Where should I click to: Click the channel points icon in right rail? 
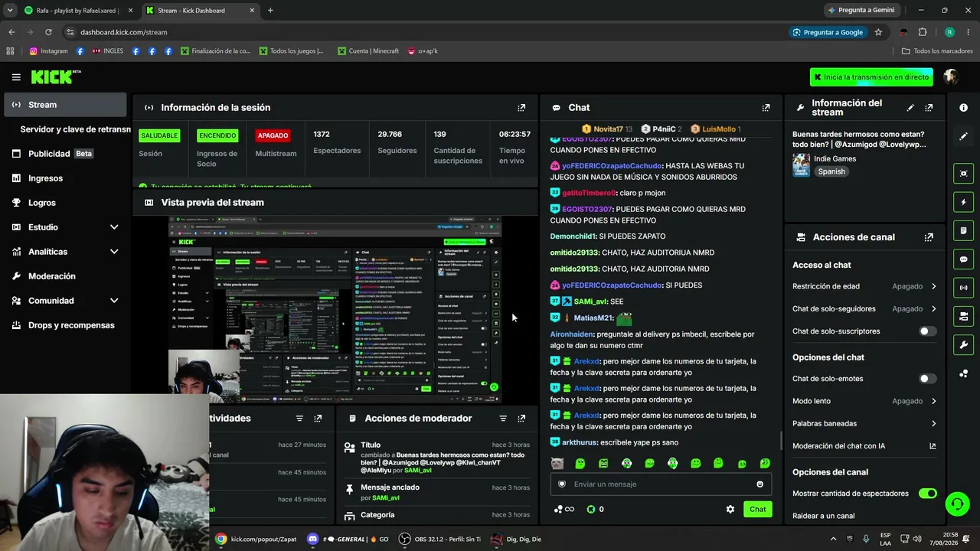point(963,373)
